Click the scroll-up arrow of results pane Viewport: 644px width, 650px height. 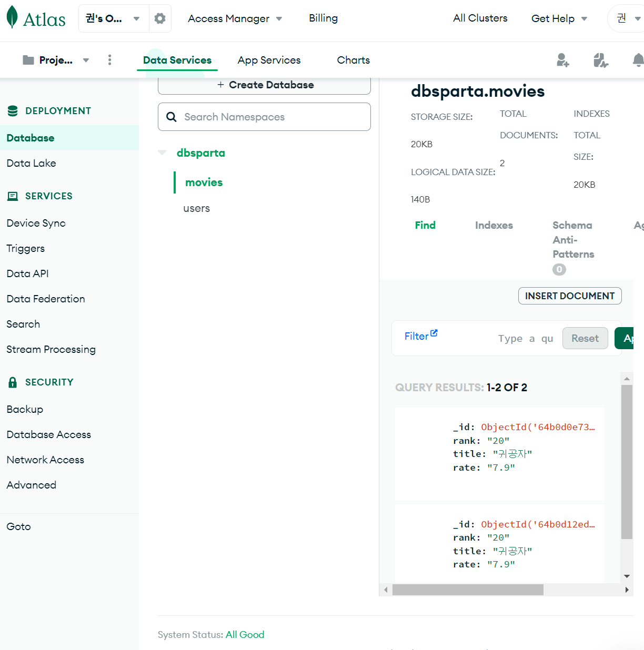pyautogui.click(x=627, y=378)
